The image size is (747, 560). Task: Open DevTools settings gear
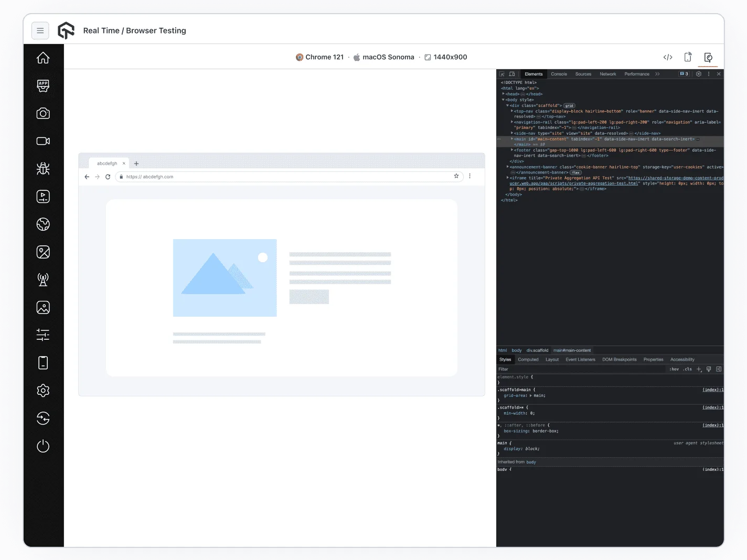click(x=698, y=74)
